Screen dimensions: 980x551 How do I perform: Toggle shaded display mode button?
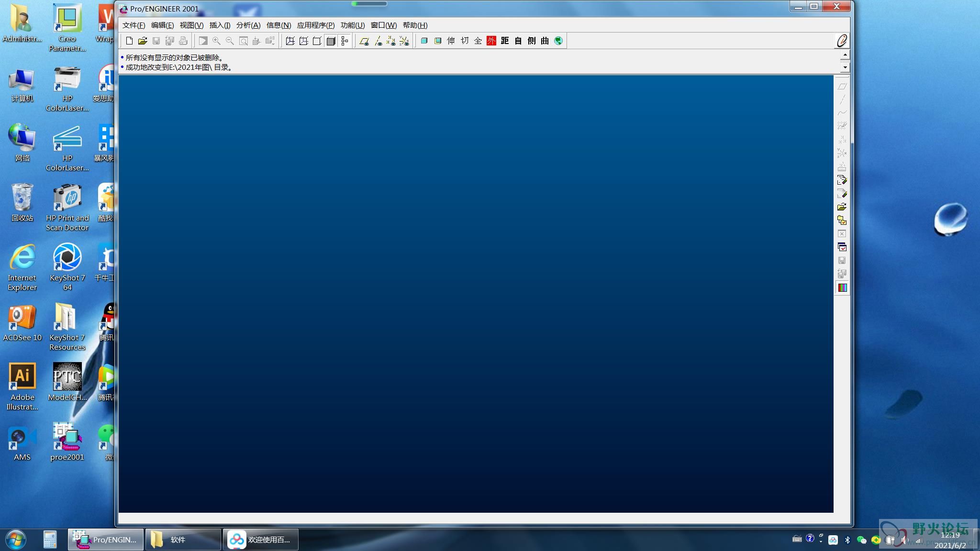331,41
